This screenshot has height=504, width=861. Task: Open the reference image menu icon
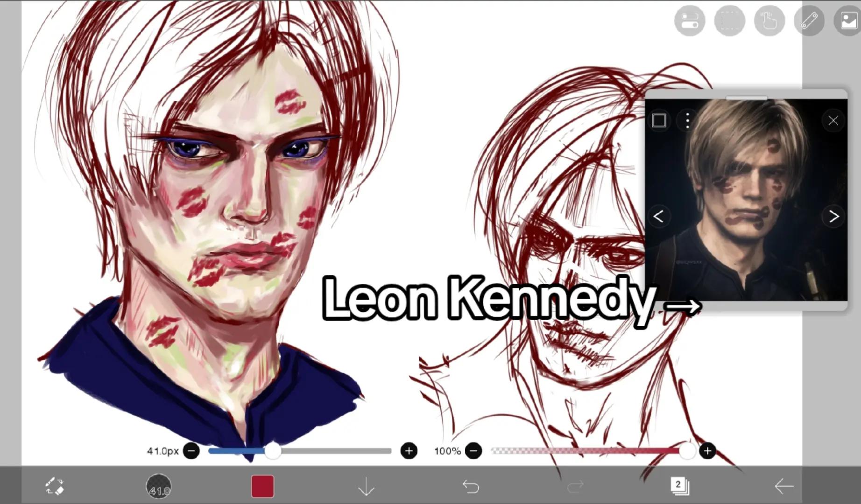coord(848,21)
